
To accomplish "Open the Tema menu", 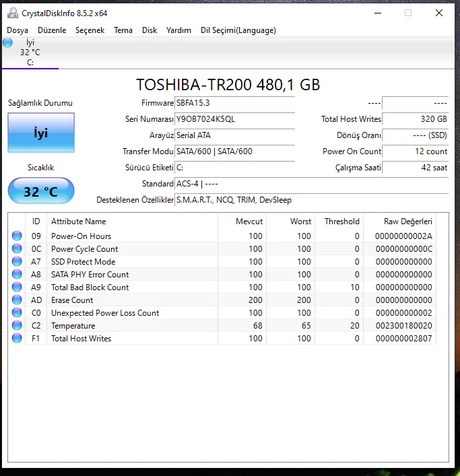I will pyautogui.click(x=123, y=30).
